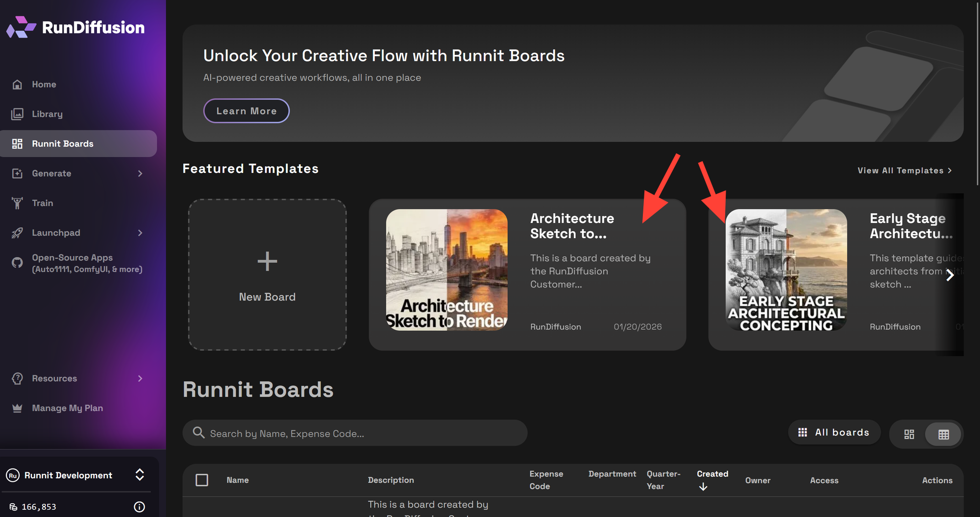Open Home from the sidebar

point(44,84)
